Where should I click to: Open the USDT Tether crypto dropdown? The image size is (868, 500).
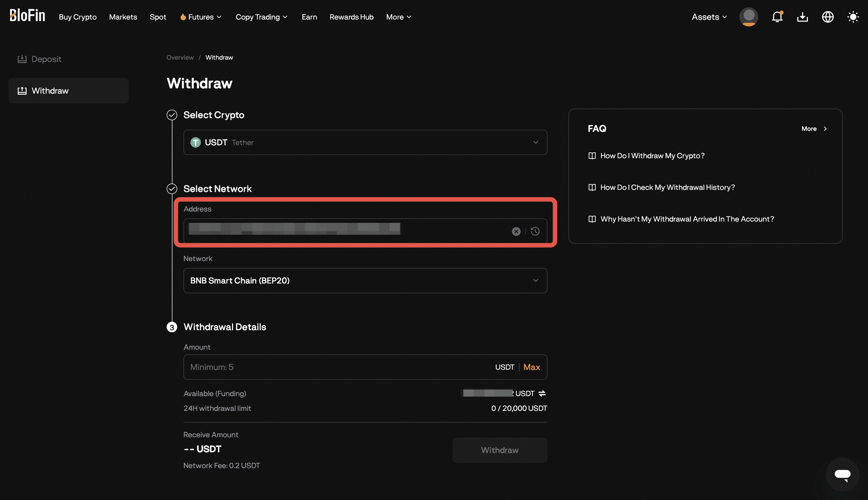pyautogui.click(x=365, y=142)
